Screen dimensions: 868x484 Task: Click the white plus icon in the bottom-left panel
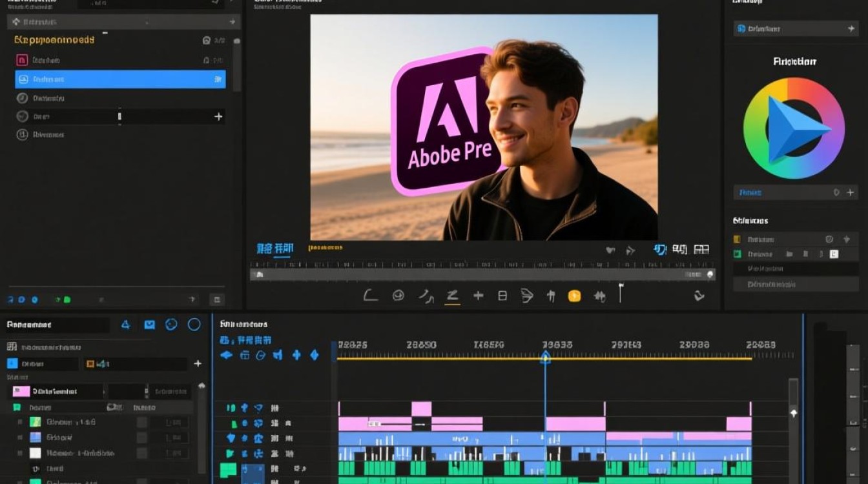pyautogui.click(x=198, y=364)
